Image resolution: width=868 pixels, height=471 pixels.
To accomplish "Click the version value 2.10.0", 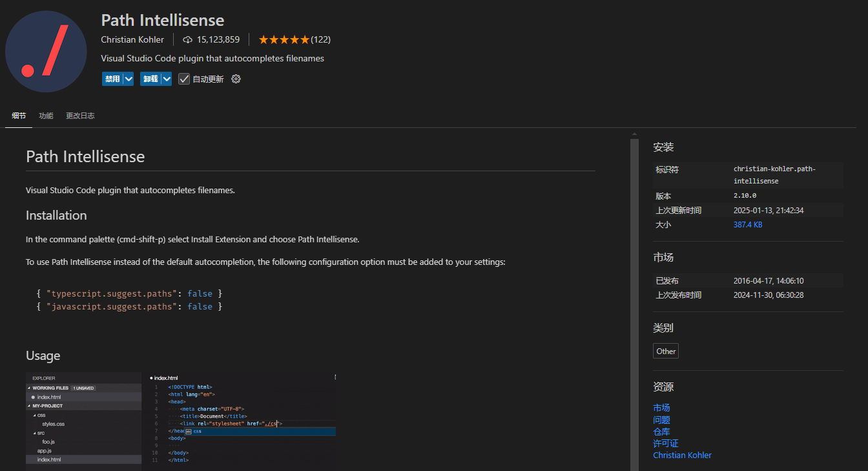I will tap(745, 195).
